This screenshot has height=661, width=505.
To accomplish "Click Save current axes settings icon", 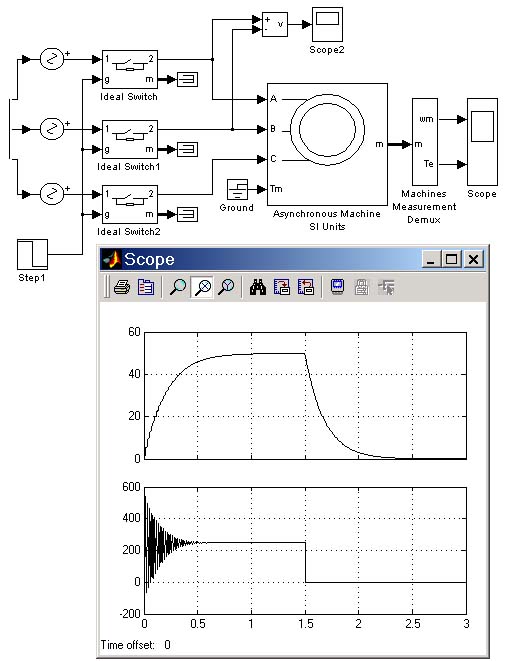I will pos(282,288).
